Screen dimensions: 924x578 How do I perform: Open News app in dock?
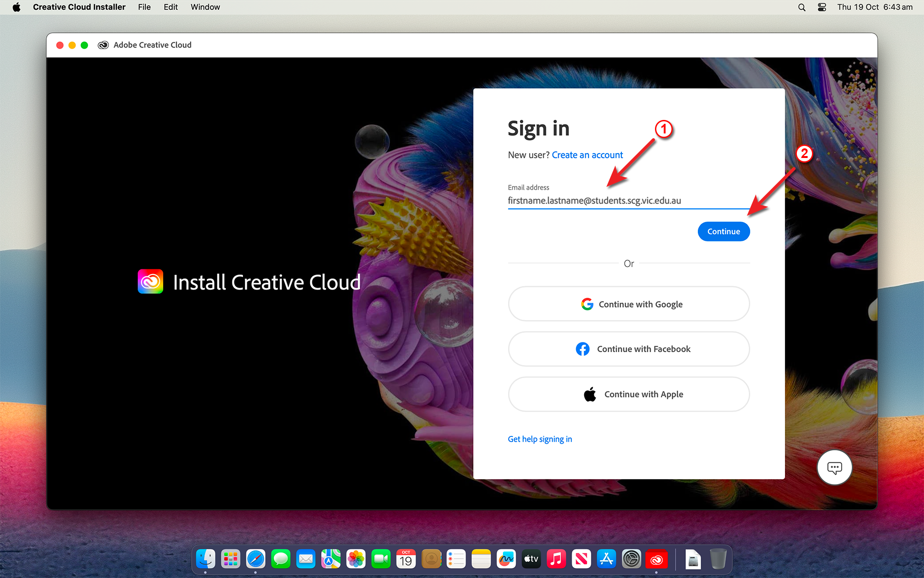coord(581,559)
